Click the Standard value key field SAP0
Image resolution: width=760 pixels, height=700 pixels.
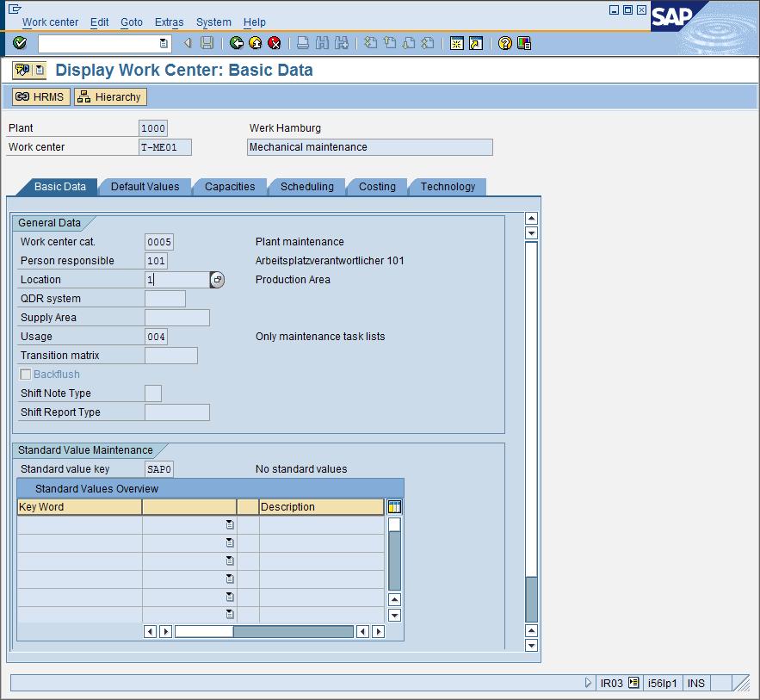click(x=159, y=469)
